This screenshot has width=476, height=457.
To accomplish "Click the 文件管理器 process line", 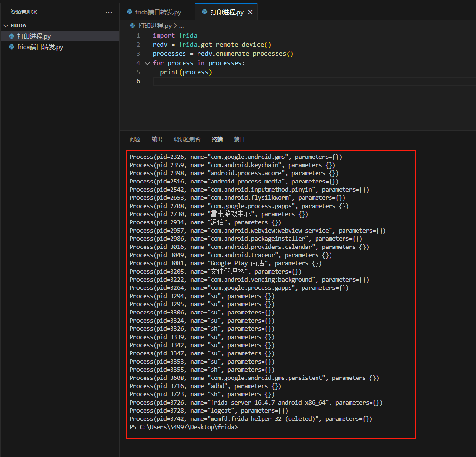I will 215,272.
